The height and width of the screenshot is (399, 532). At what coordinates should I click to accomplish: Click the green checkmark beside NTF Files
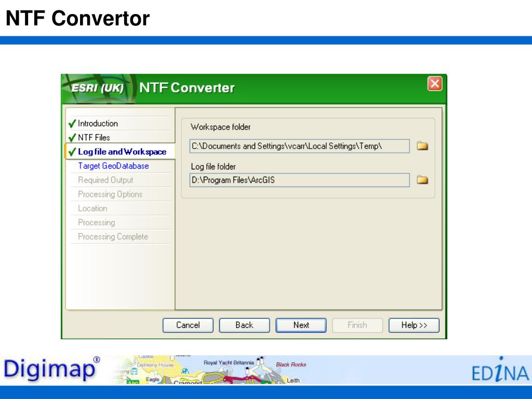(72, 138)
